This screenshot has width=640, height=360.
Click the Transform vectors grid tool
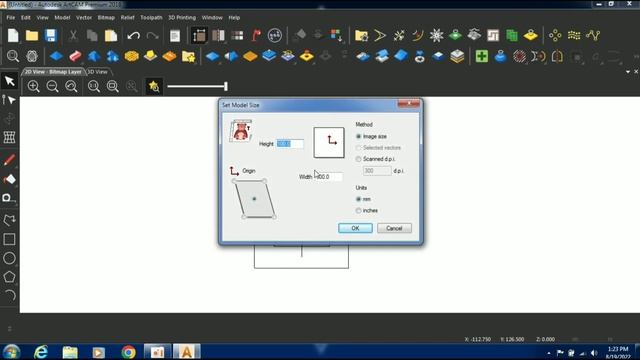pyautogui.click(x=9, y=137)
